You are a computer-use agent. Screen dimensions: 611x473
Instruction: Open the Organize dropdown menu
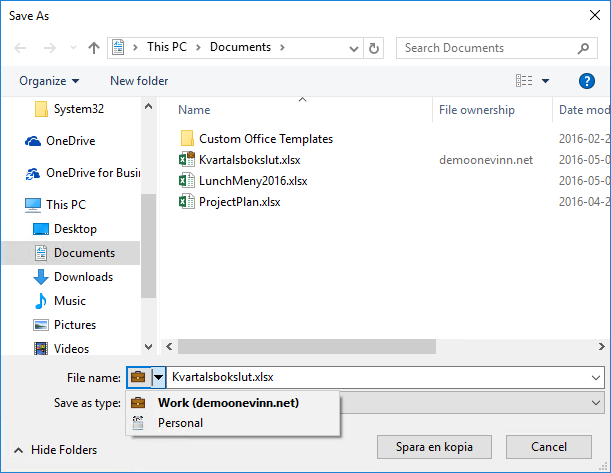point(49,81)
